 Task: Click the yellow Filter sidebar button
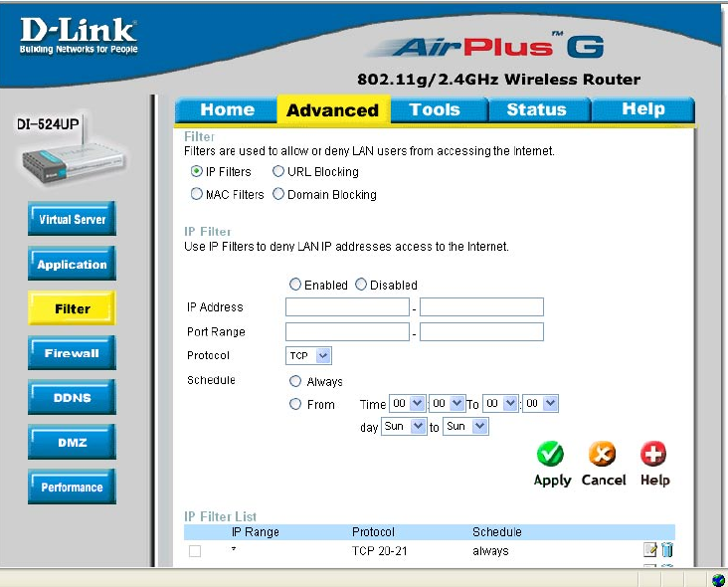[x=72, y=308]
